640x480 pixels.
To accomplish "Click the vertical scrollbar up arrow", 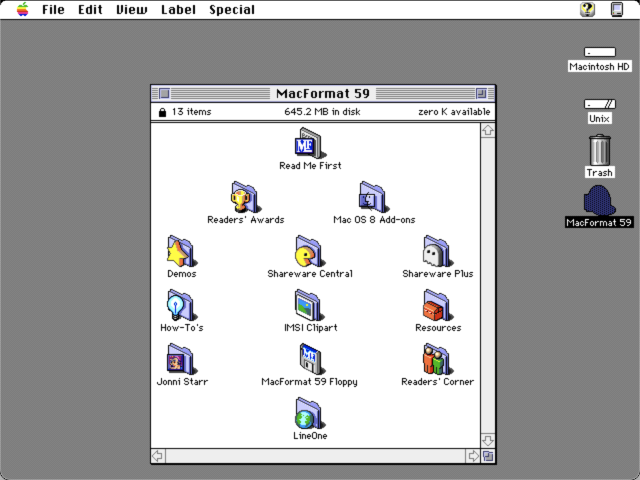I will [x=488, y=131].
